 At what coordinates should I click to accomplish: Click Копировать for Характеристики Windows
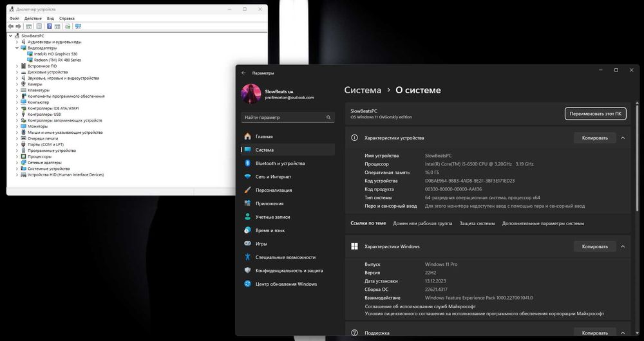pyautogui.click(x=594, y=246)
